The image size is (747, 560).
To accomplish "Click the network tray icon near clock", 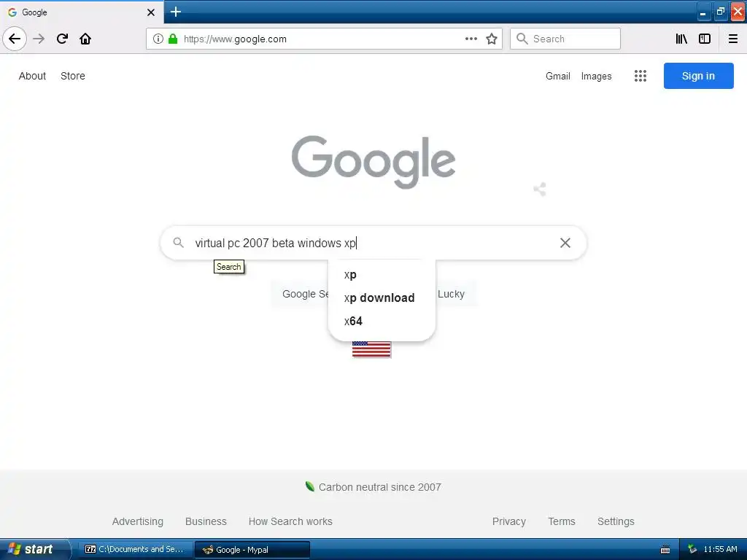I will coord(692,549).
